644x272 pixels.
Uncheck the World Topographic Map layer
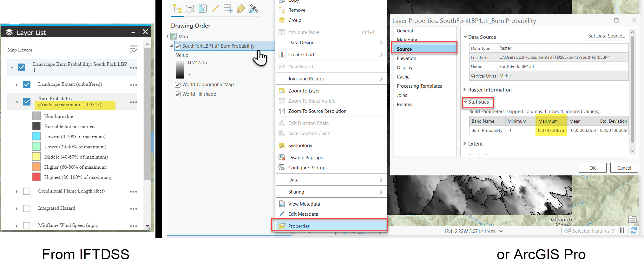pos(178,85)
